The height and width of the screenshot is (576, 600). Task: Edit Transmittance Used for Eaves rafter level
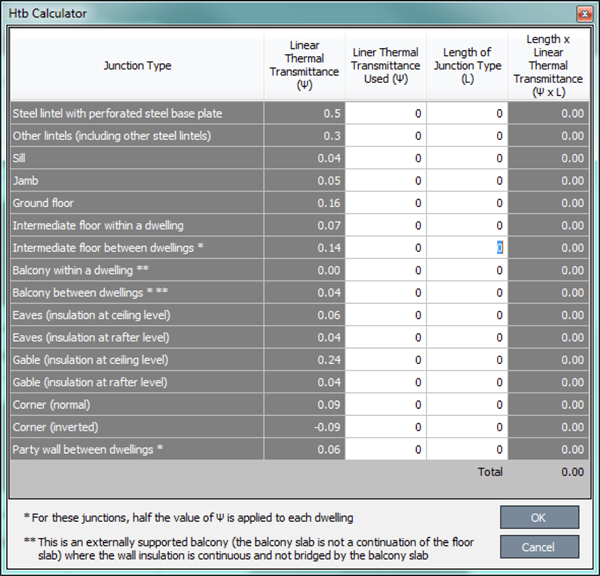(386, 337)
